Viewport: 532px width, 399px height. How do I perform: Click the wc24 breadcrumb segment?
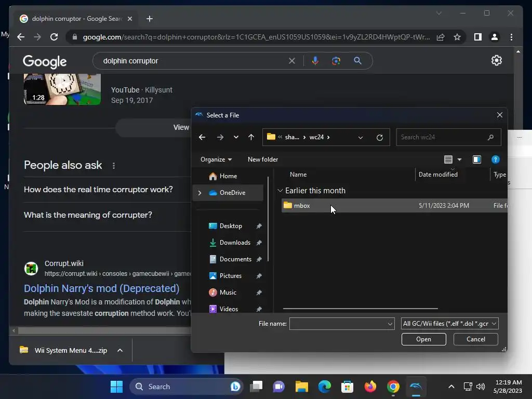click(x=316, y=137)
